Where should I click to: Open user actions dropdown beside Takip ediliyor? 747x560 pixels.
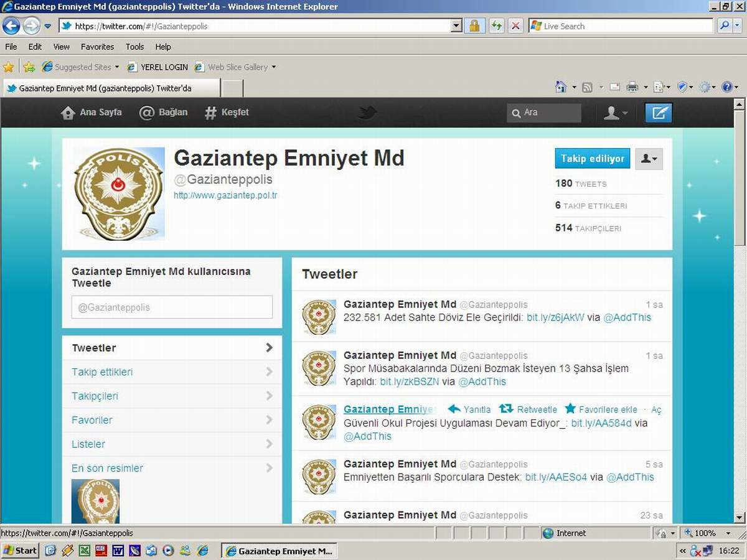[649, 159]
